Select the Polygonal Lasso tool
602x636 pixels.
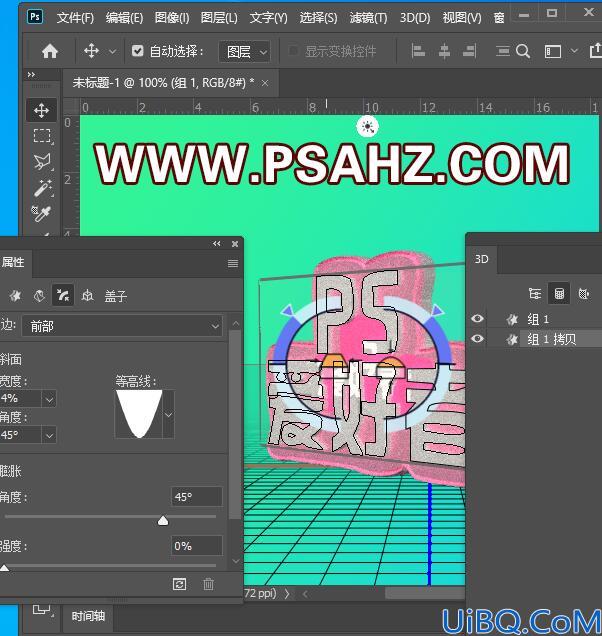[42, 162]
